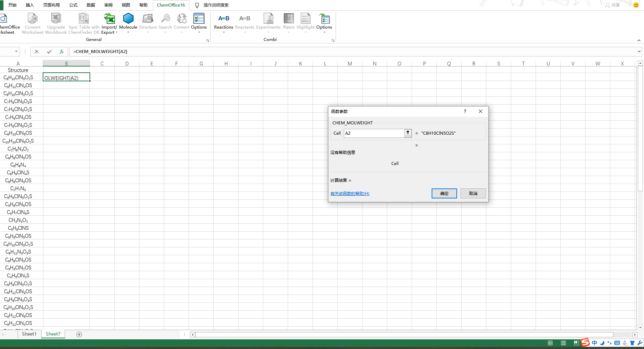Open Sogou wrench tools icon
Viewport: 644px width, 349px height.
click(640, 343)
